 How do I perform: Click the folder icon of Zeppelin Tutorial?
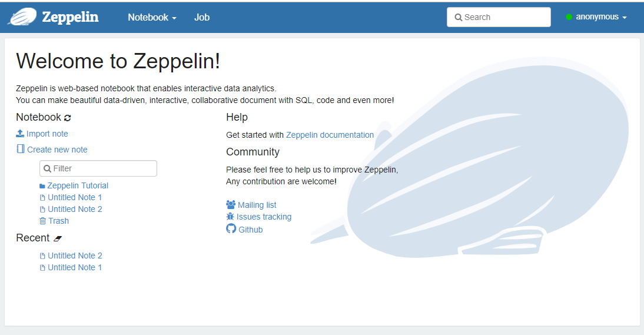(42, 186)
